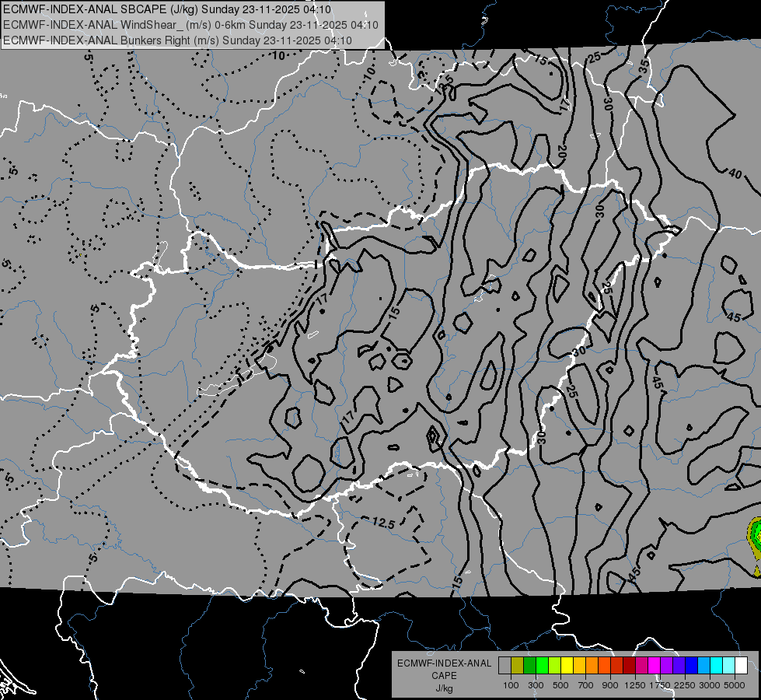Click the legend value 1250
This screenshot has height=700, width=761.
(635, 685)
